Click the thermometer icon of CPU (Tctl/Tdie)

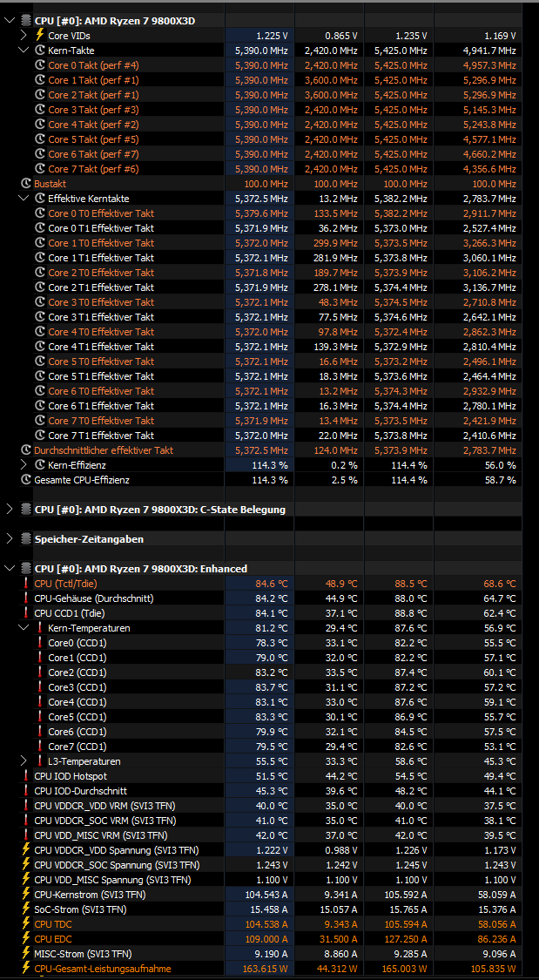[25, 583]
